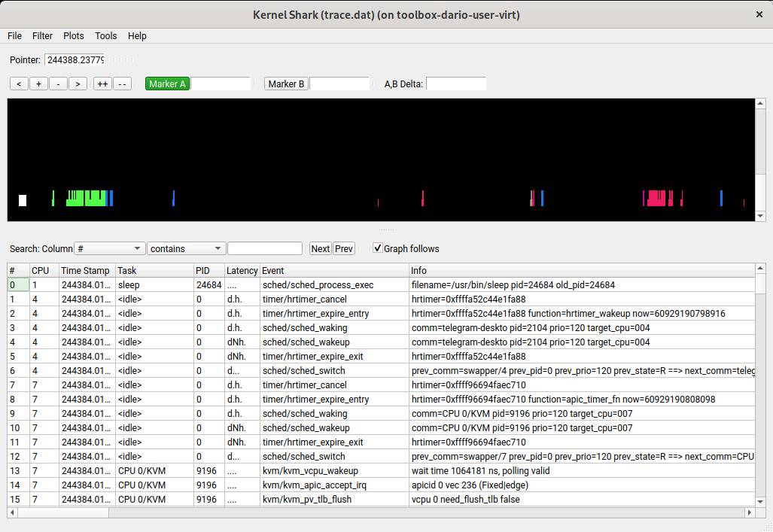Screen dimensions: 773x532
Task: Select the sched_process_exec row for sleep task
Action: 317,285
